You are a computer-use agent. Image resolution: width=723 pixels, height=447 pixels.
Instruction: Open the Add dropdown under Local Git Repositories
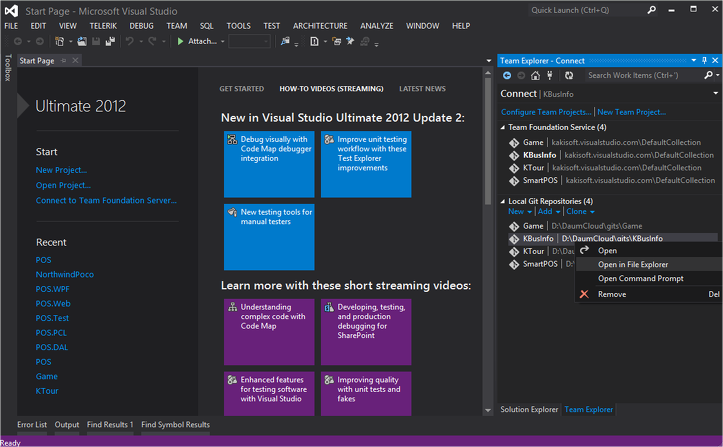[x=549, y=212]
